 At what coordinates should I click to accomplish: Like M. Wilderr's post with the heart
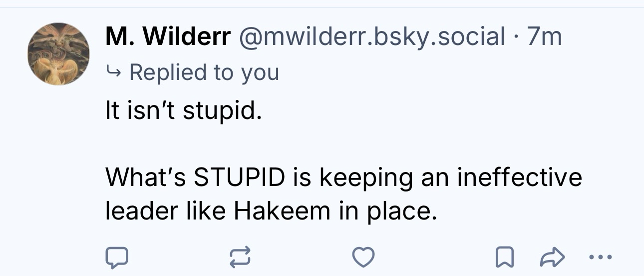[363, 257]
